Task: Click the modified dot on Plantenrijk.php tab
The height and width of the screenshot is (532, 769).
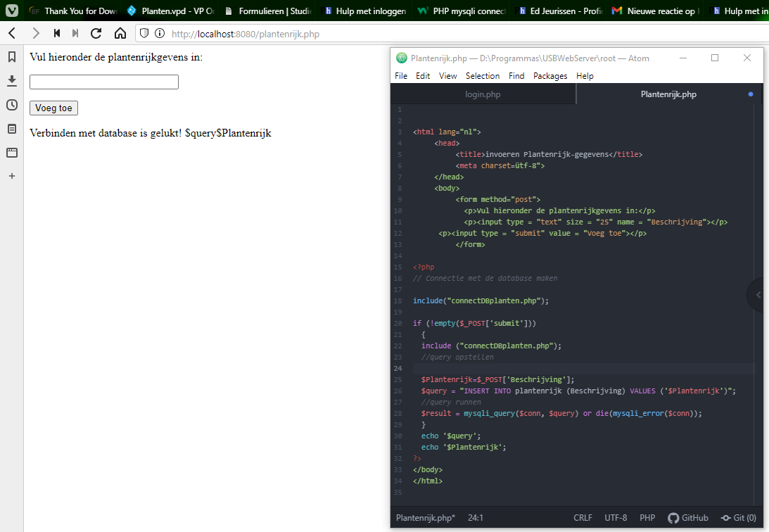Action: pos(751,94)
